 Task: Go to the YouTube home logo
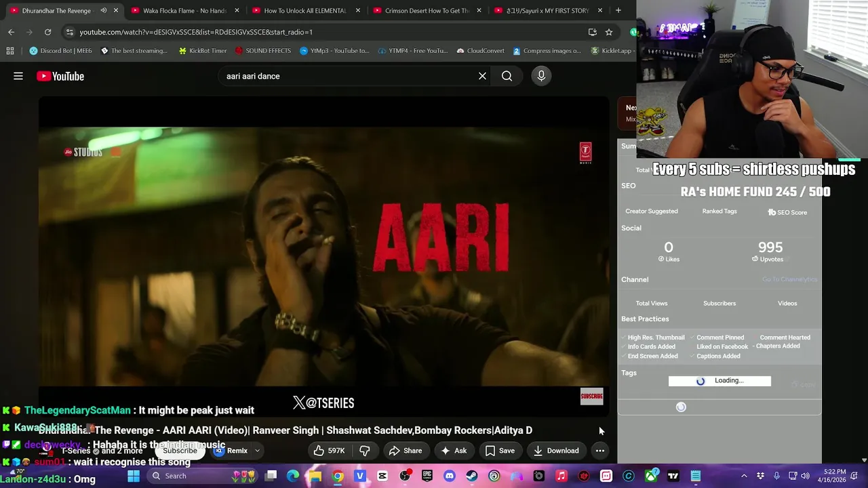[x=60, y=76]
